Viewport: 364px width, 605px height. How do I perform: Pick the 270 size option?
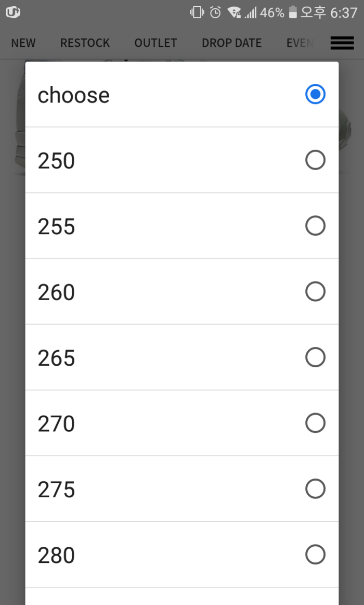point(315,423)
